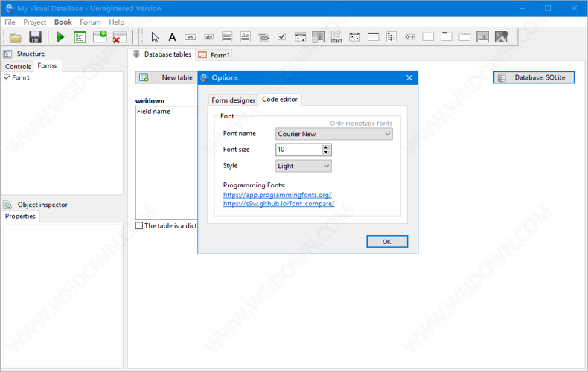
Task: Select the database image component icon
Action: point(318,36)
